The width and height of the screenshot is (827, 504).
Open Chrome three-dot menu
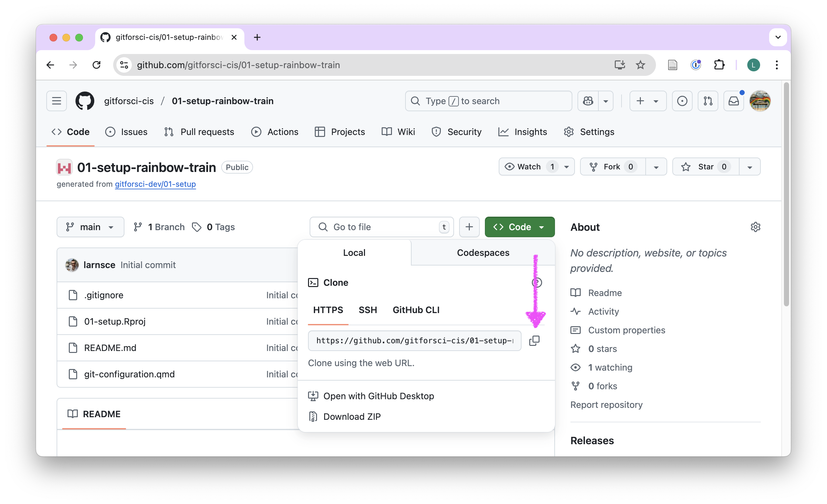pos(777,65)
